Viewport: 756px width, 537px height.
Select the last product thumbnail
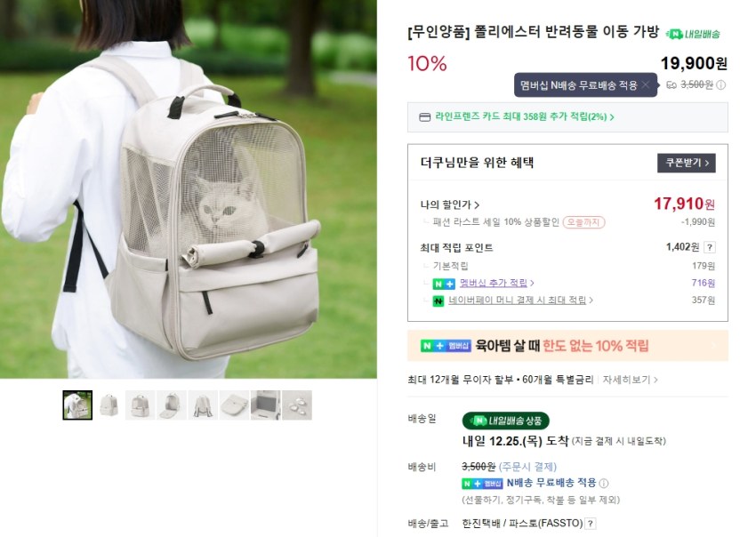click(x=297, y=405)
